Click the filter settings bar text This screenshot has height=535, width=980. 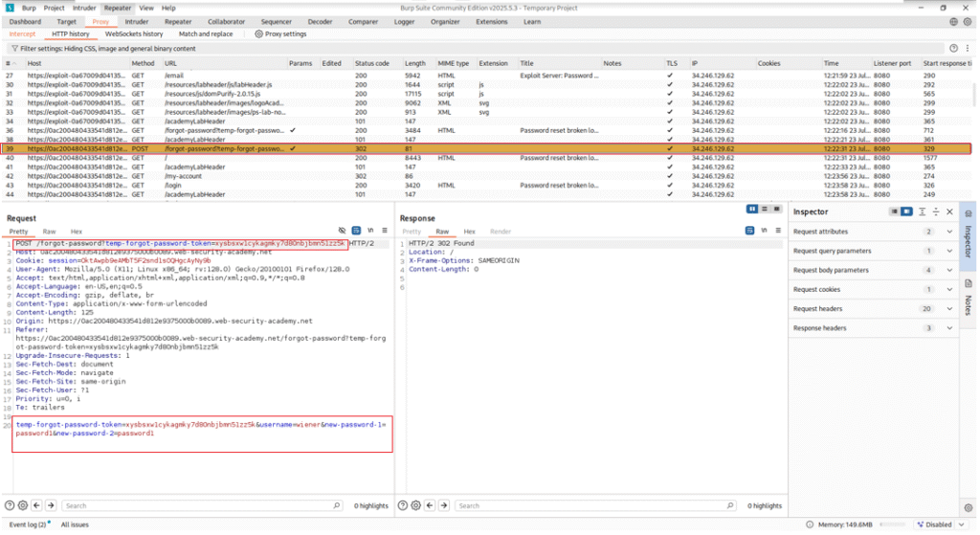click(x=107, y=48)
